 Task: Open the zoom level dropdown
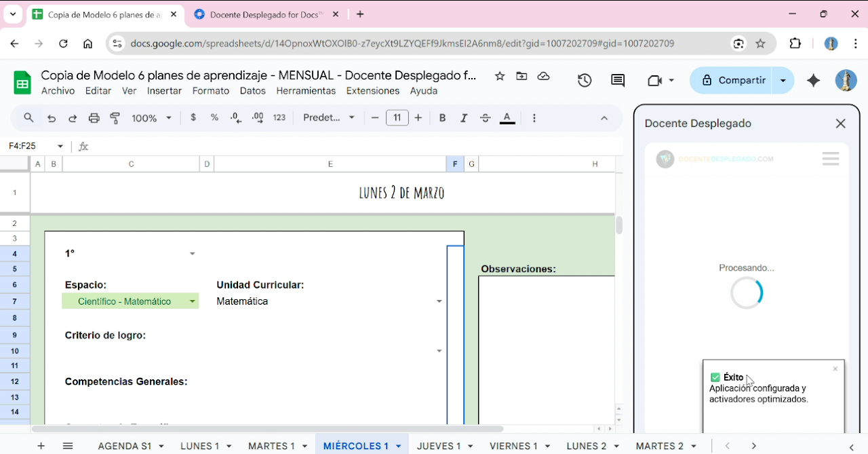click(x=152, y=118)
